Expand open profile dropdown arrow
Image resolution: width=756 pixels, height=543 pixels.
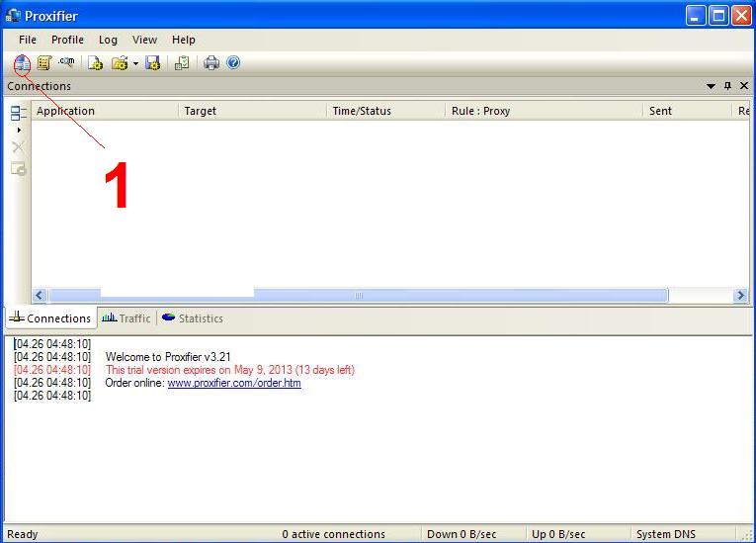coord(135,63)
